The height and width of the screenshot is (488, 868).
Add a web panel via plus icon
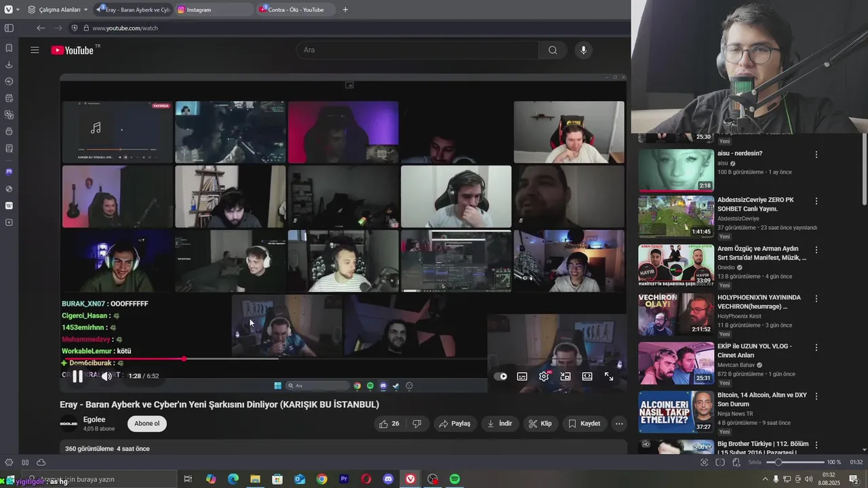(x=9, y=222)
